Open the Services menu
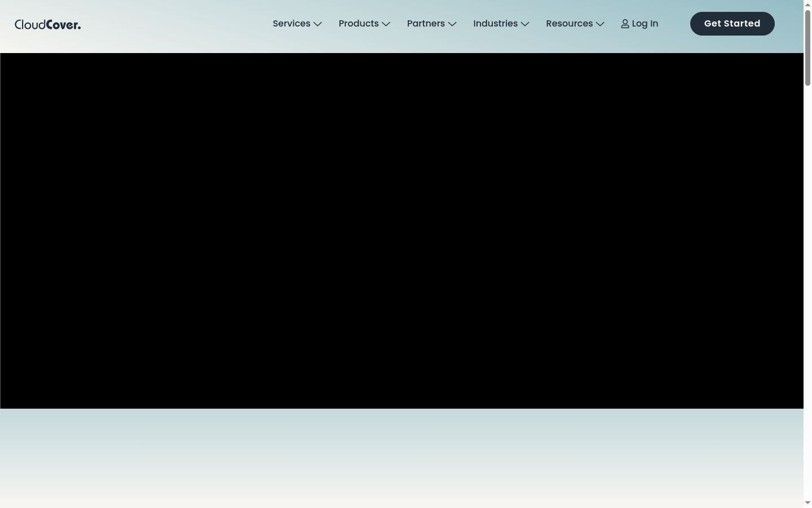812x508 pixels. [x=297, y=24]
